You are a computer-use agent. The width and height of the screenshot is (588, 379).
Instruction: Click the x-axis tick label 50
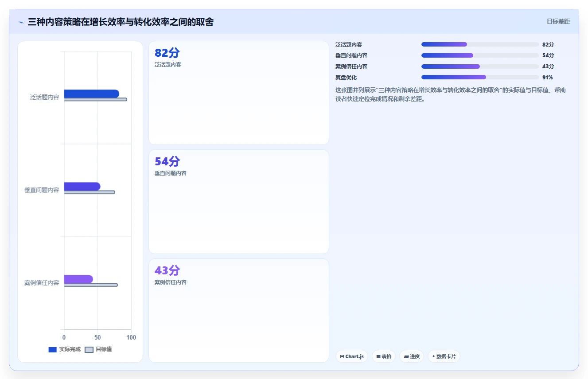point(97,337)
